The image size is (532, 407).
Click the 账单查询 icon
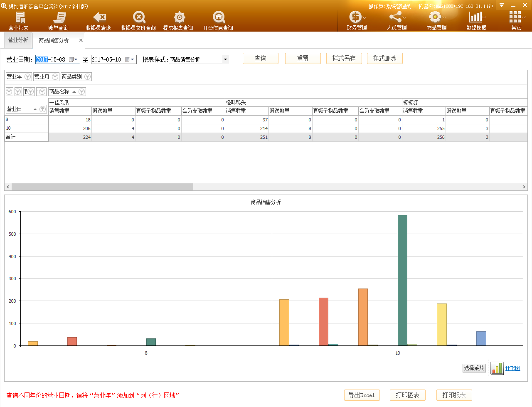click(59, 18)
